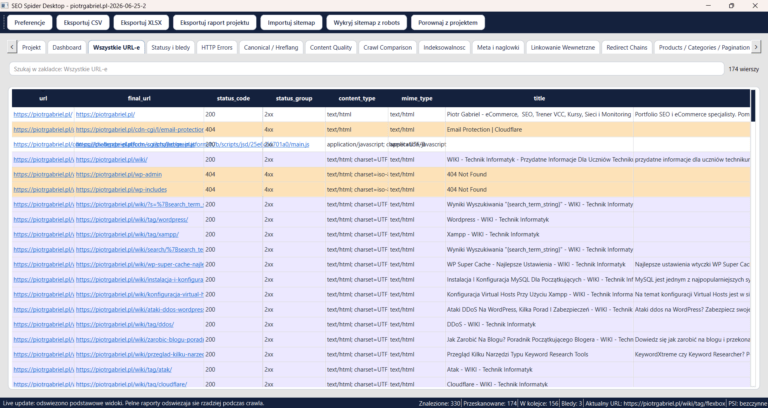Sort by the final_url column header
The width and height of the screenshot is (768, 408).
[139, 98]
